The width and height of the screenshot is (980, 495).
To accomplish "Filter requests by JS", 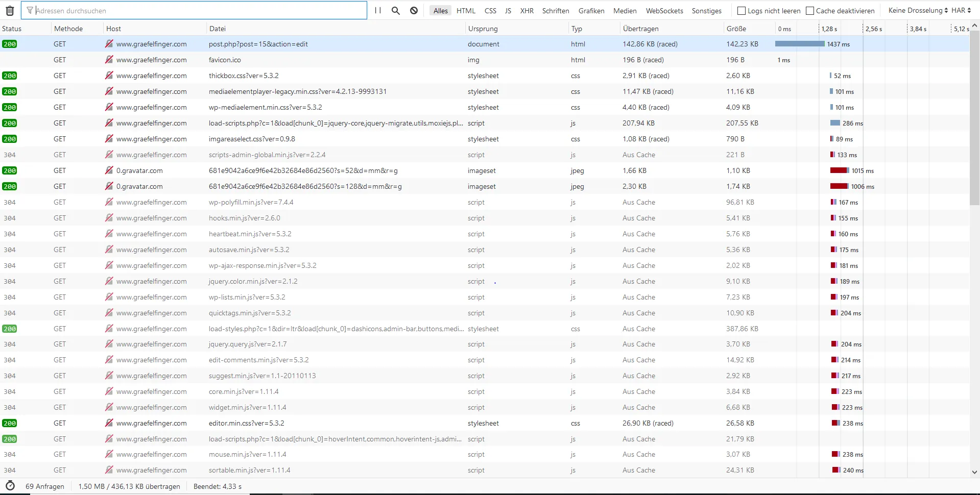I will tap(508, 11).
